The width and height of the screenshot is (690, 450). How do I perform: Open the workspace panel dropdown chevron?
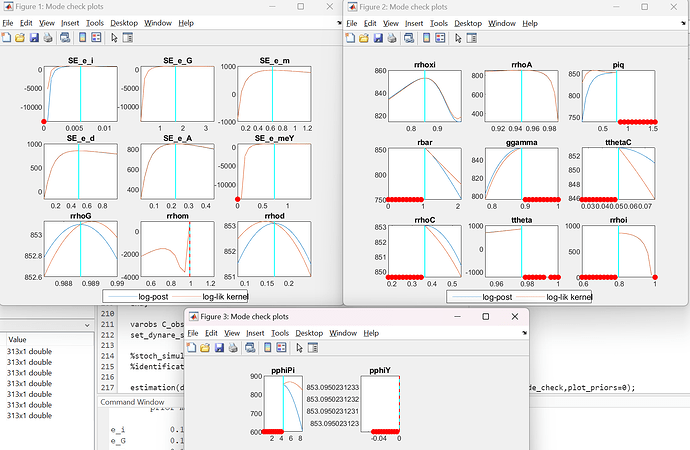87,325
